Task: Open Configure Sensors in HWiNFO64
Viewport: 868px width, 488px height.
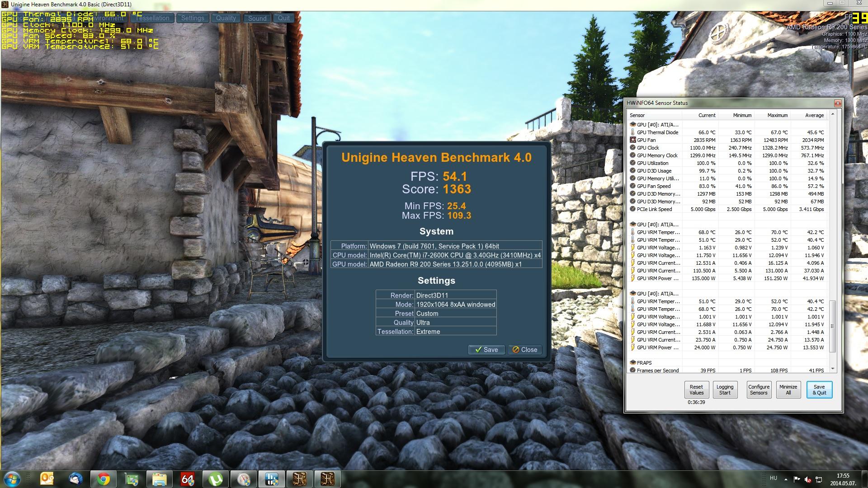Action: 759,389
